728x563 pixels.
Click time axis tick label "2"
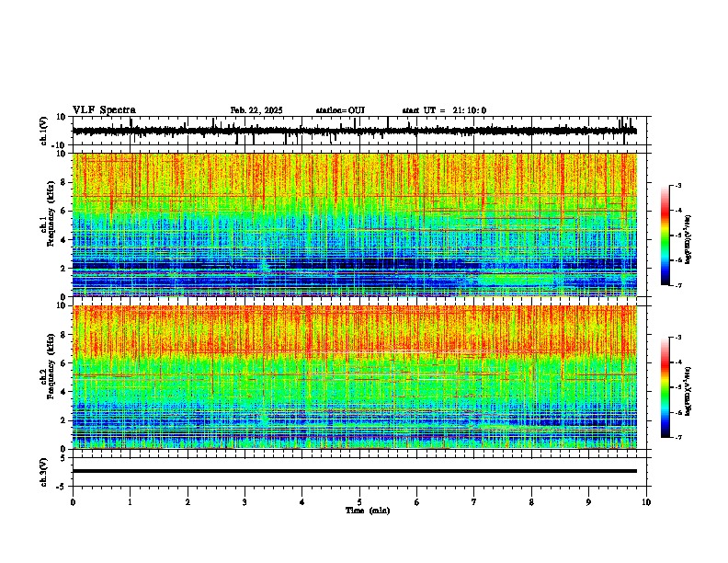coord(188,502)
